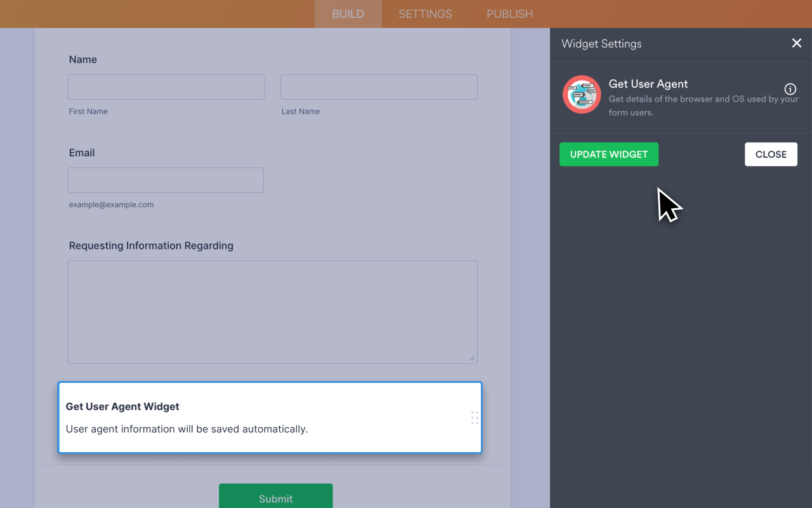Click the Widget Settings panel header
Screen dimensions: 812x508
(601, 43)
